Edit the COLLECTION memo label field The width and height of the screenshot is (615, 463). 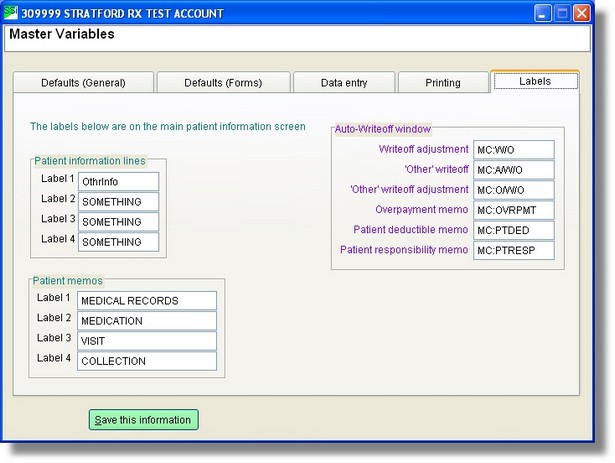point(147,361)
